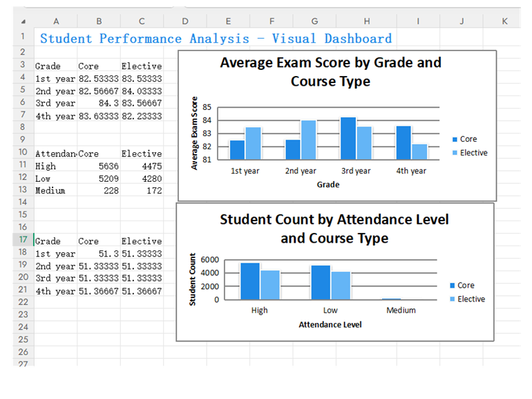
Task: Select the 3rd year Core bar
Action: (348, 138)
